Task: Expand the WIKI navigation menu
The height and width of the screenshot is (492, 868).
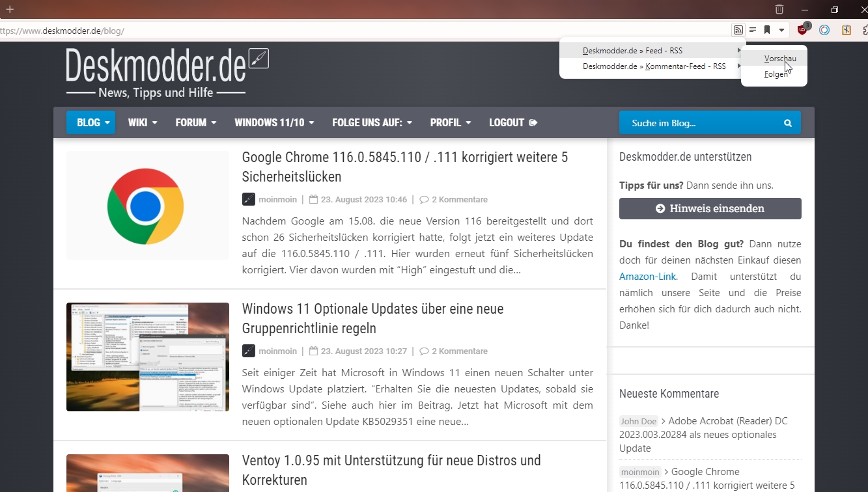Action: [143, 122]
